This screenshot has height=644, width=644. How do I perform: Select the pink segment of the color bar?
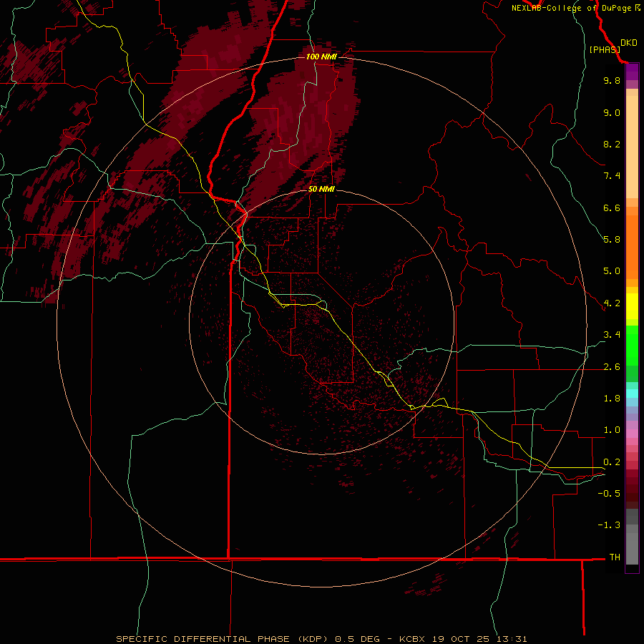tap(632, 434)
